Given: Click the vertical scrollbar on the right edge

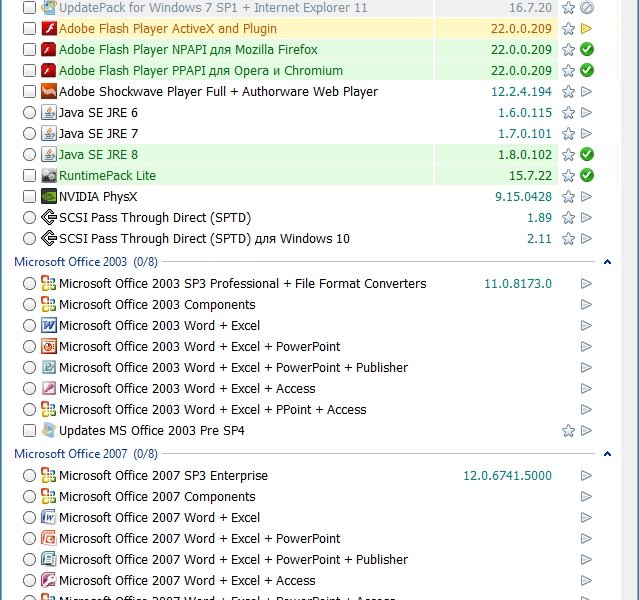Looking at the screenshot, I should pyautogui.click(x=630, y=300).
